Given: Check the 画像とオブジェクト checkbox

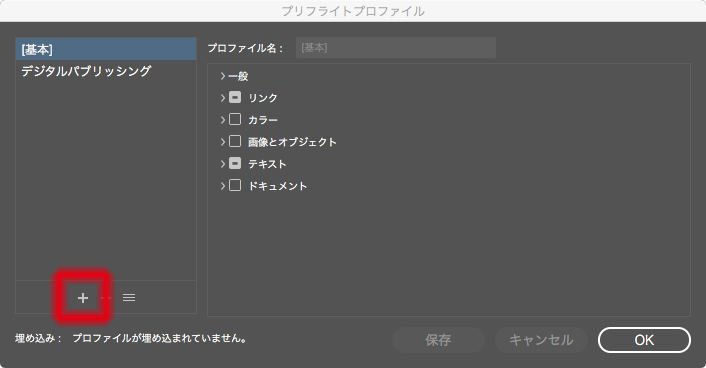Looking at the screenshot, I should coord(235,141).
